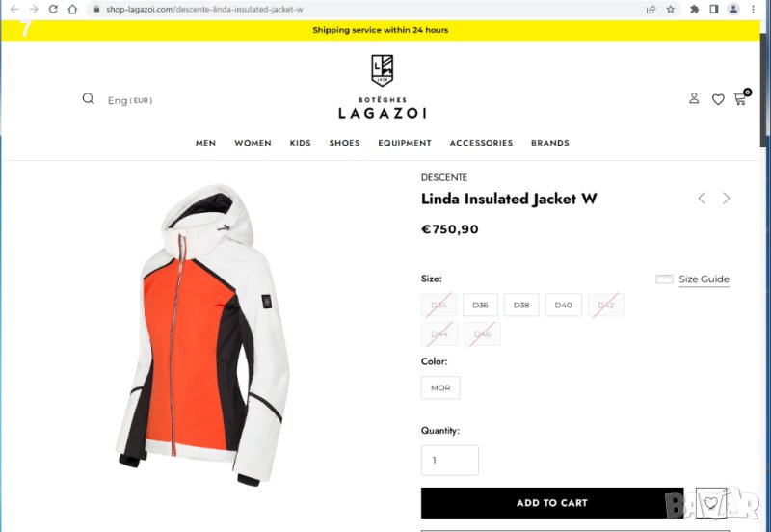Click the Lagazoi shield logo

pyautogui.click(x=382, y=69)
